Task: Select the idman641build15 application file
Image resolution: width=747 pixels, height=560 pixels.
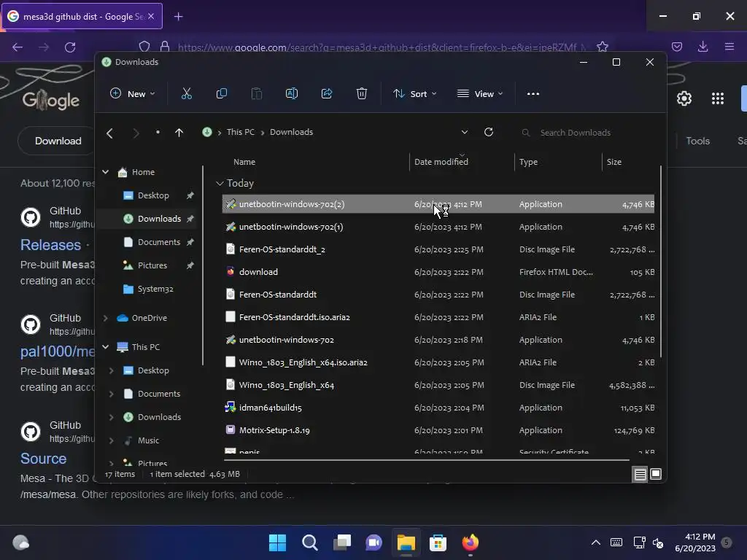Action: [x=438, y=408]
